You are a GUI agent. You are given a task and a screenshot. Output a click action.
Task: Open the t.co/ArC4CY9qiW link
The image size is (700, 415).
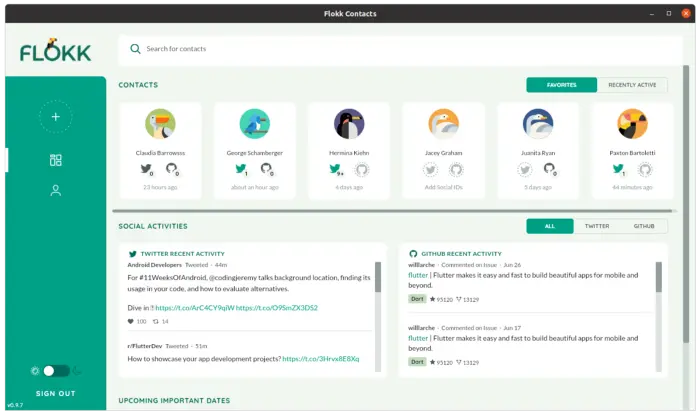[x=195, y=308]
